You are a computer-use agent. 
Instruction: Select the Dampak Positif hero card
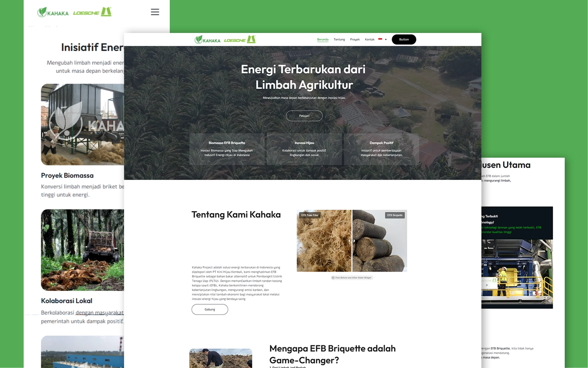[x=381, y=149]
